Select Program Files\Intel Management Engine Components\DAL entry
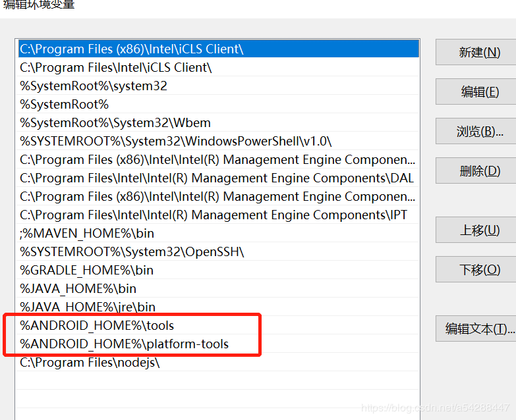The image size is (516, 420). point(217,178)
